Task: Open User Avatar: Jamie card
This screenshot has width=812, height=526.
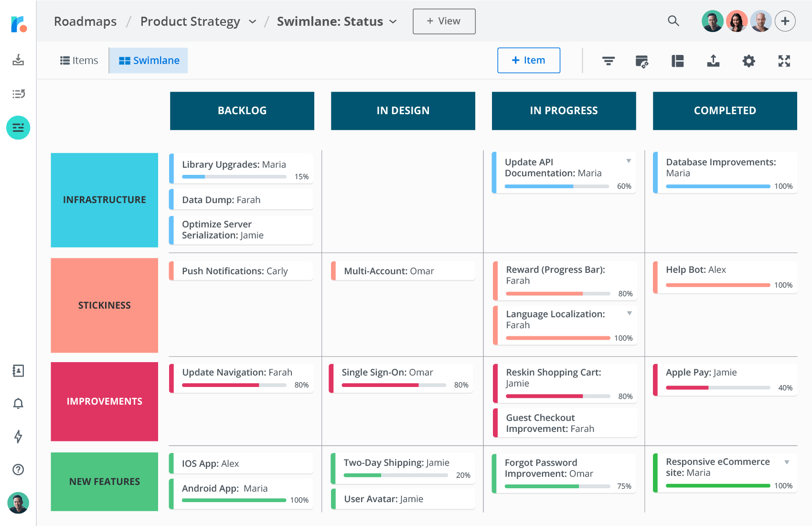Action: tap(403, 499)
